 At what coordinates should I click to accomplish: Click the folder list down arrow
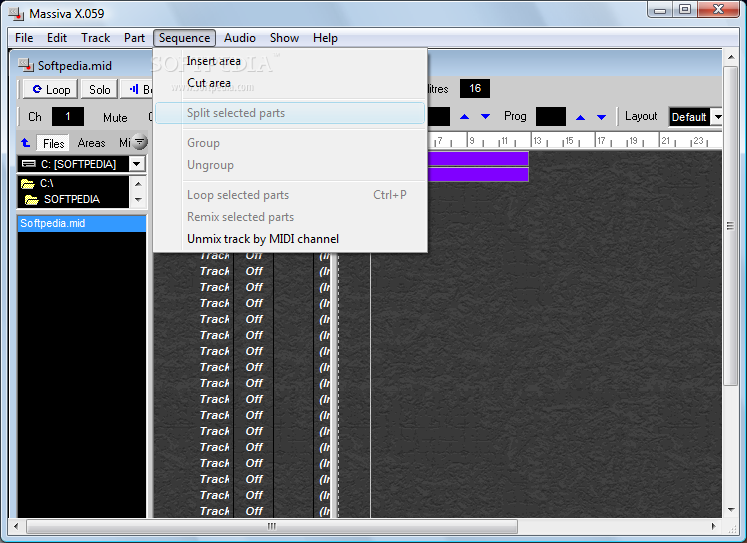click(138, 200)
